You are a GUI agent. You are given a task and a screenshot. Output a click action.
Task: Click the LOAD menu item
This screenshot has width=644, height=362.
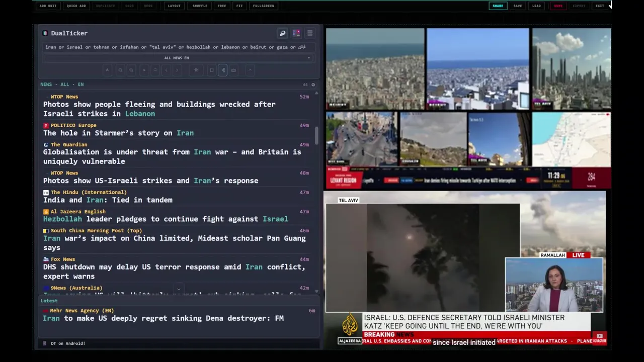pyautogui.click(x=536, y=6)
